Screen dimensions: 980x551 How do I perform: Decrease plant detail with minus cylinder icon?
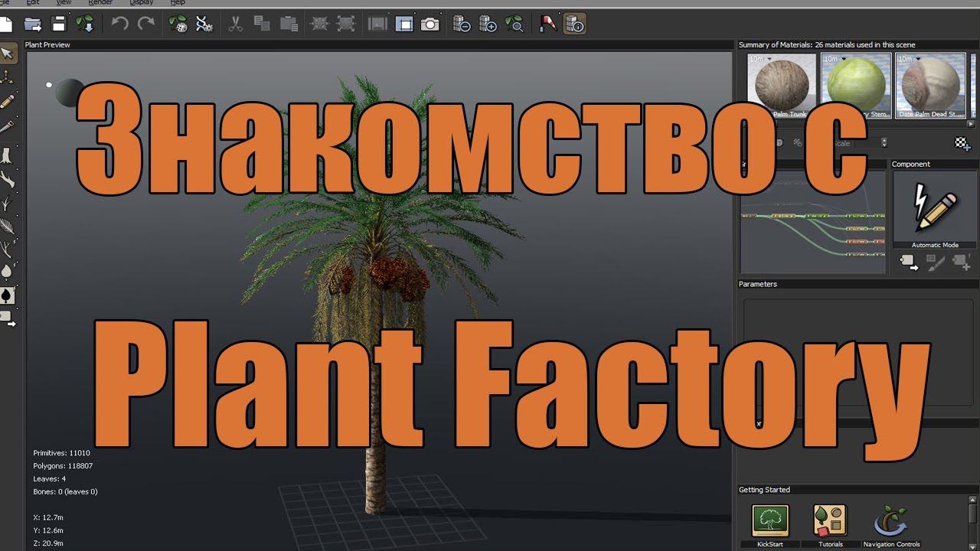coord(461,24)
